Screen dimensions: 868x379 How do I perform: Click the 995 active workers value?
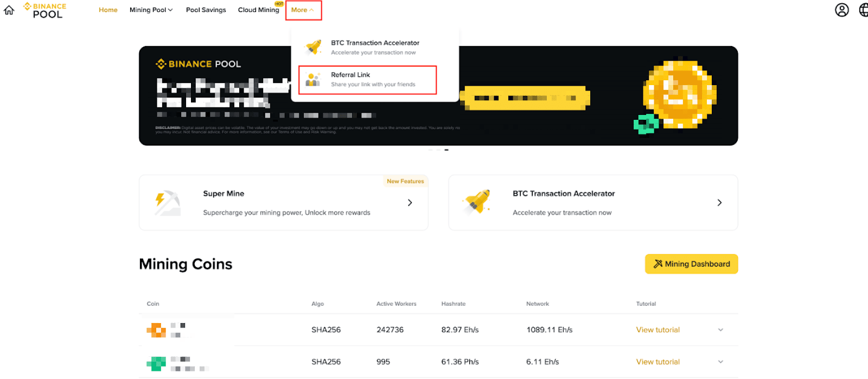383,362
